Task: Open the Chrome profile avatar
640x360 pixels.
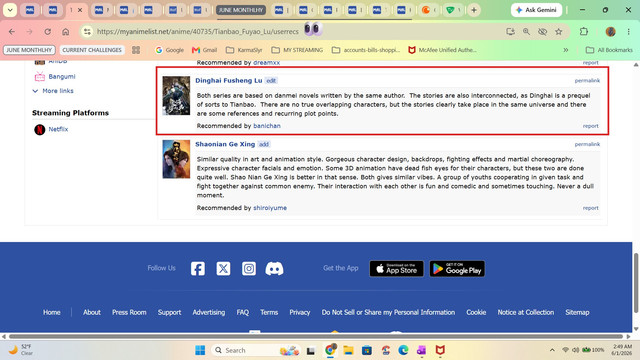Action: (x=611, y=31)
